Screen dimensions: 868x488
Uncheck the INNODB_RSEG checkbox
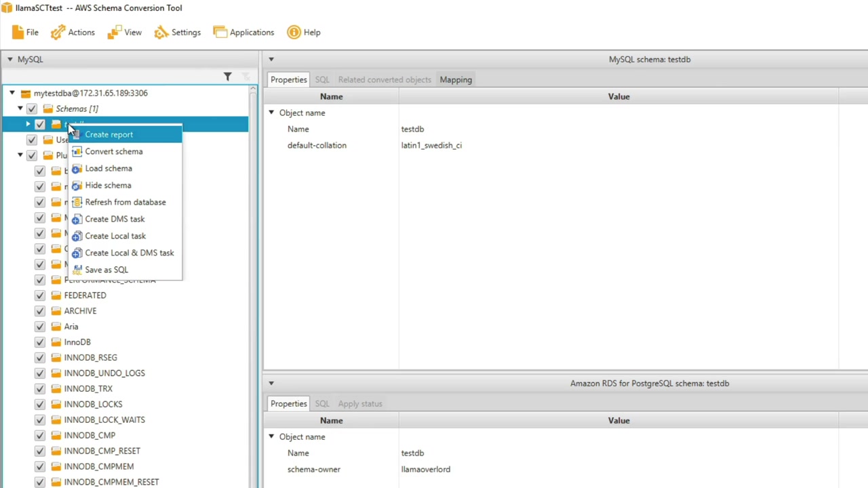pyautogui.click(x=40, y=358)
